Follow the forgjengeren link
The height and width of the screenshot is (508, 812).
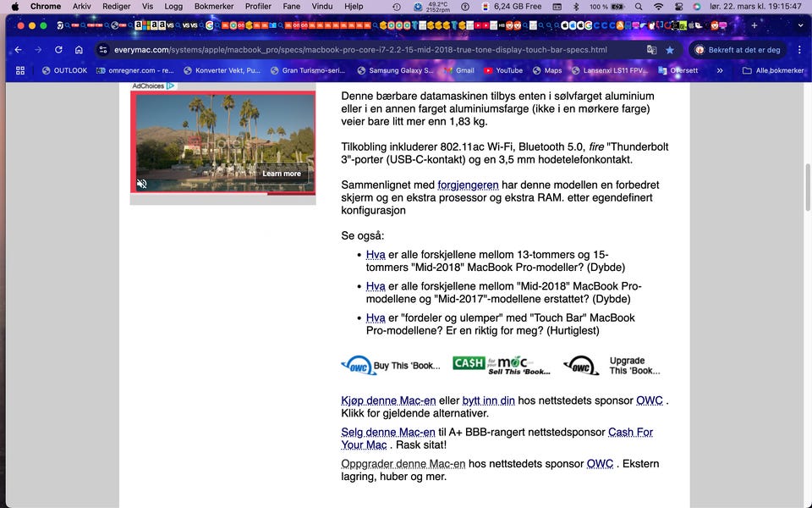coord(468,185)
